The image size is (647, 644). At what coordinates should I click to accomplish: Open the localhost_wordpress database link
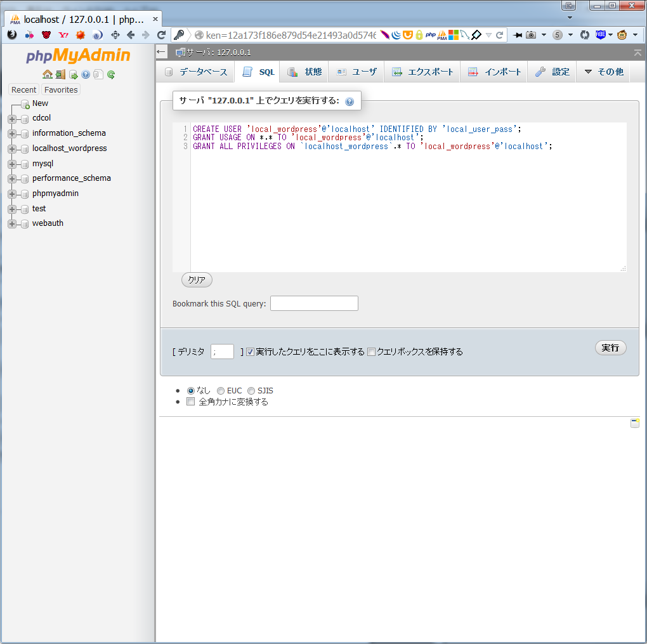pos(69,148)
